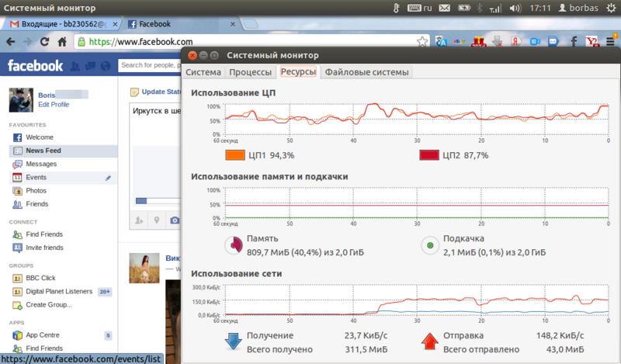Click the camera icon in status composer
The image size is (621, 364).
175,220
